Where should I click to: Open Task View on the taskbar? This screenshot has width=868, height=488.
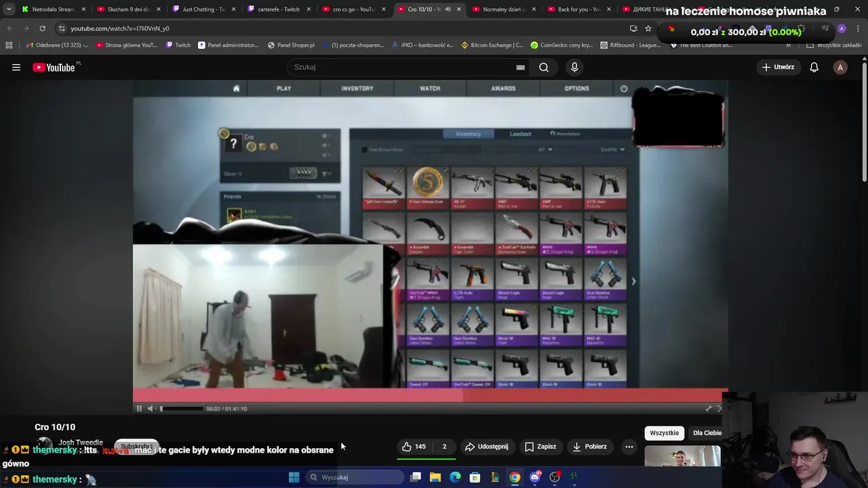tap(416, 477)
